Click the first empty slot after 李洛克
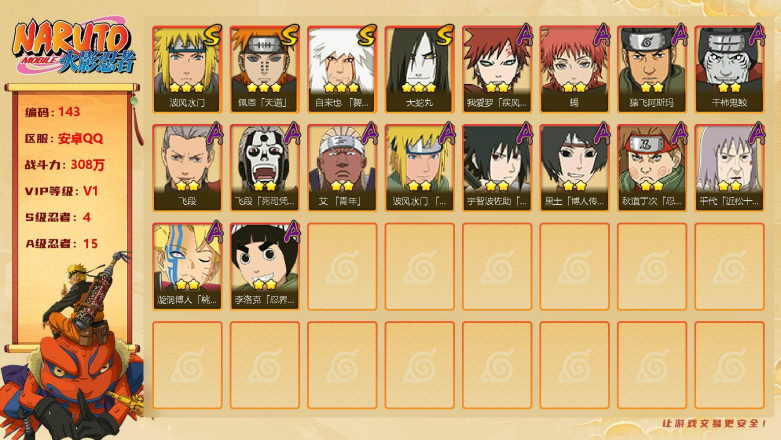The image size is (781, 440). [x=342, y=266]
